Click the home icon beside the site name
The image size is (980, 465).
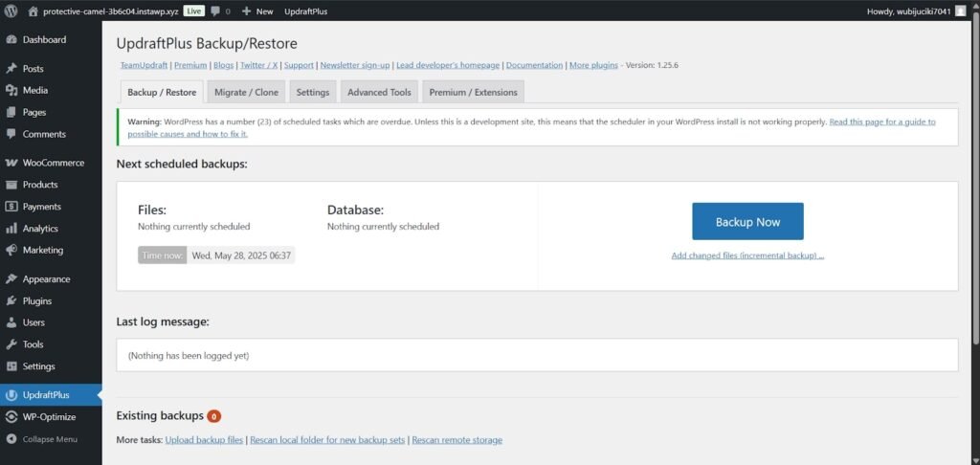33,11
